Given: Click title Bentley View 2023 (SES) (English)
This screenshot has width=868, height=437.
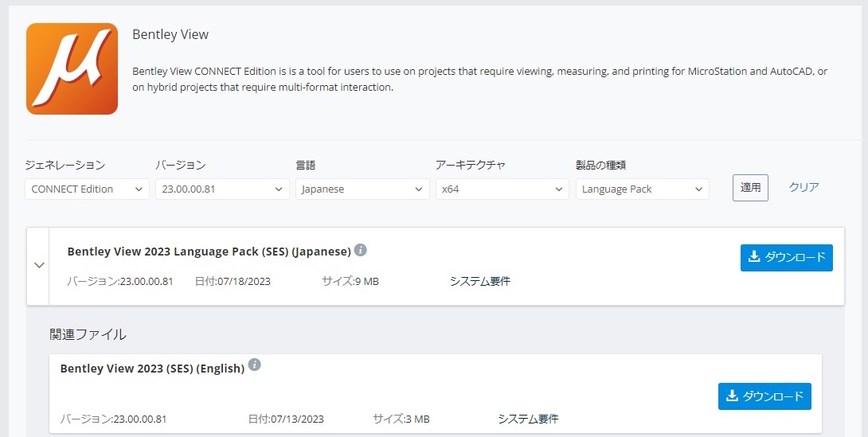Looking at the screenshot, I should [152, 369].
